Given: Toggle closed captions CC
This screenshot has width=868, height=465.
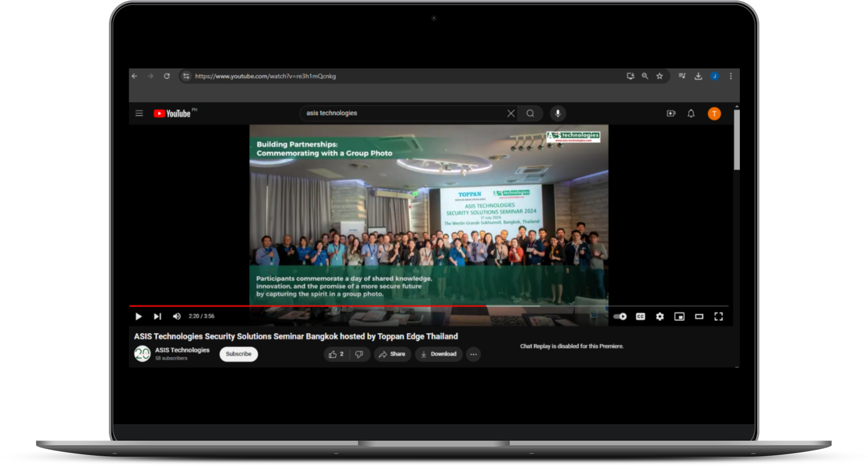Looking at the screenshot, I should click(640, 316).
